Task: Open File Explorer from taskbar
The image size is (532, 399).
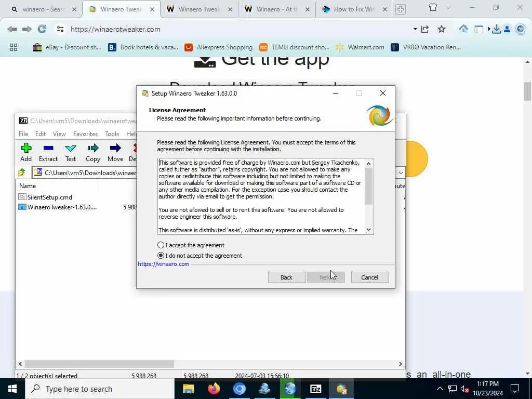Action: point(188,389)
